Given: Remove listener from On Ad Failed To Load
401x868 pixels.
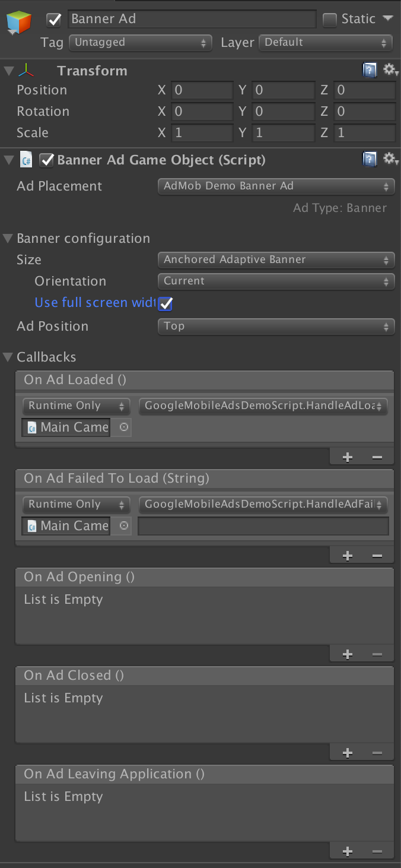Looking at the screenshot, I should (377, 556).
